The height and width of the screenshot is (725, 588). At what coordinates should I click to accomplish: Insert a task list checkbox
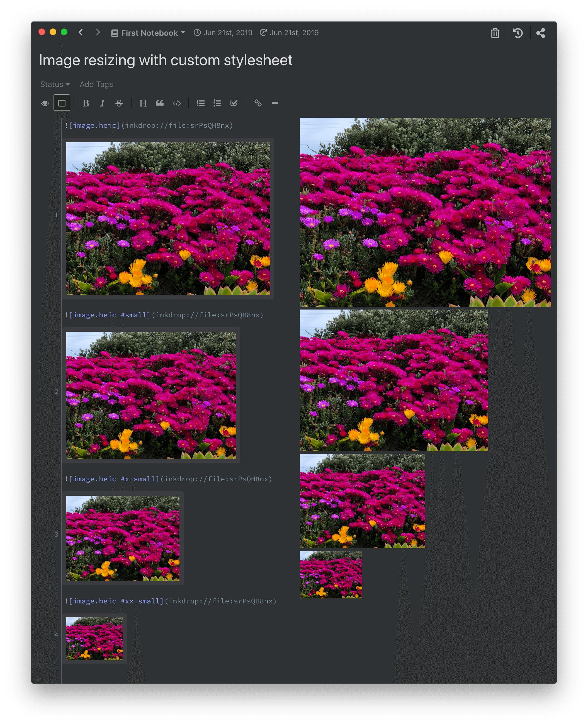[x=234, y=103]
